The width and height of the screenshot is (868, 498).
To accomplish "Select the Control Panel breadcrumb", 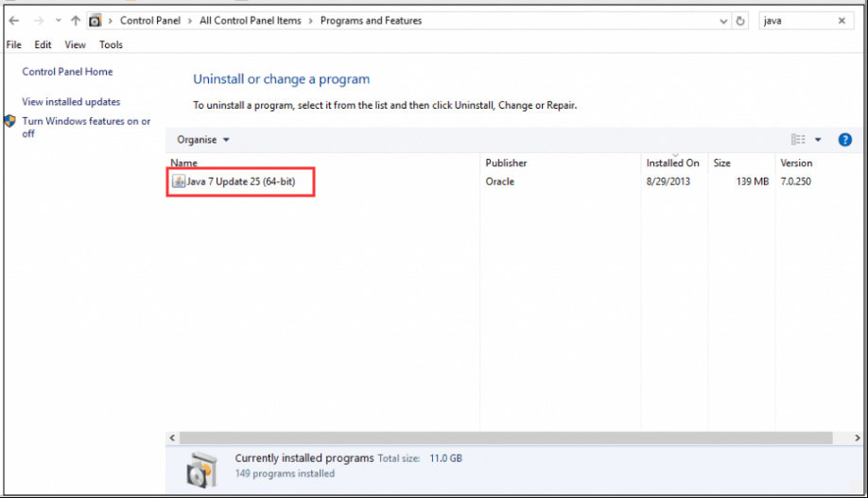I will (x=150, y=21).
